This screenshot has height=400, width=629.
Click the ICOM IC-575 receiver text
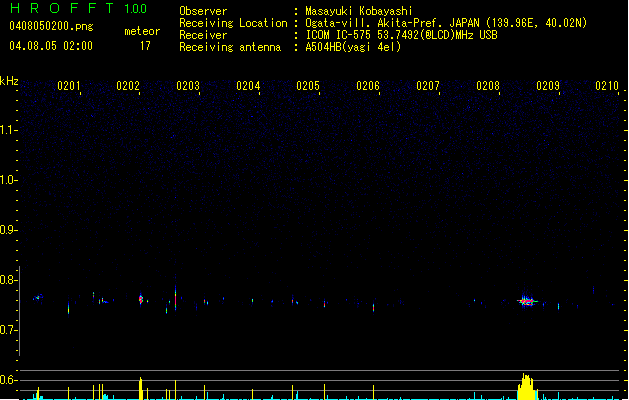pyautogui.click(x=401, y=35)
